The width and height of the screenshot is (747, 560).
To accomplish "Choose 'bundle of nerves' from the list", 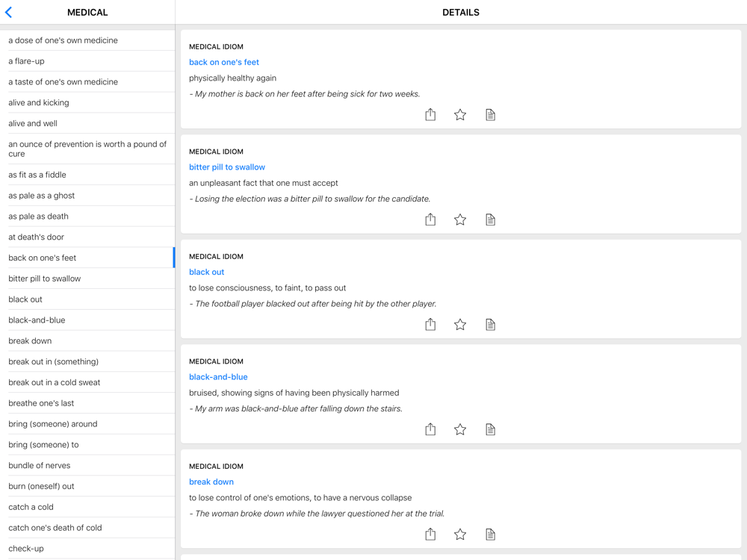I will coord(87,465).
